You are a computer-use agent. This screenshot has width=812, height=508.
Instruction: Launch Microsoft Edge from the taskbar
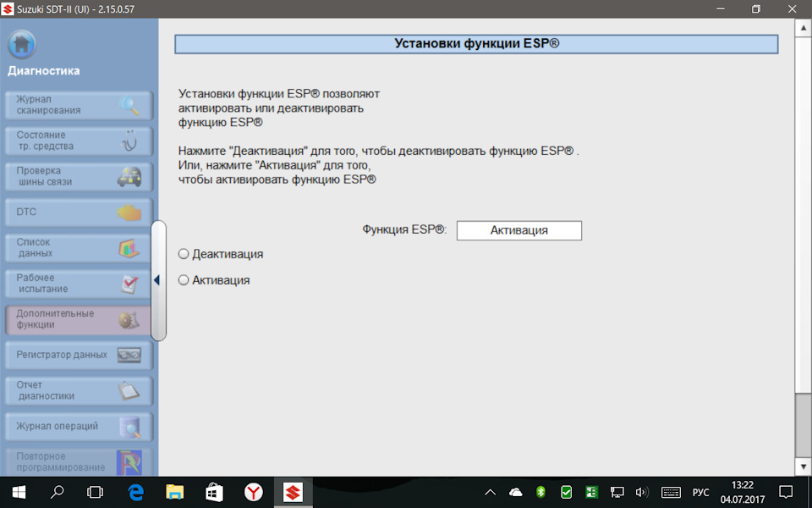point(135,492)
